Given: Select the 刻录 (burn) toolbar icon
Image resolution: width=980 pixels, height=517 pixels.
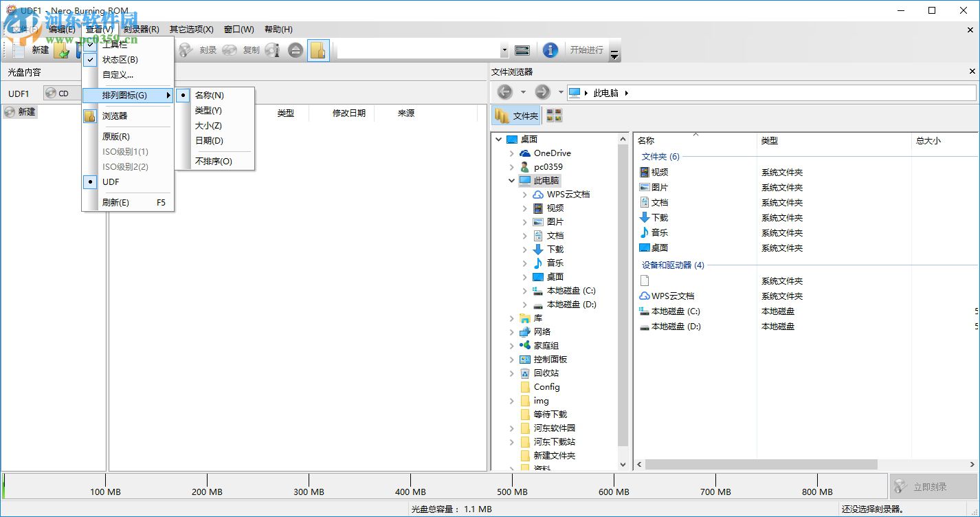Looking at the screenshot, I should click(x=186, y=49).
